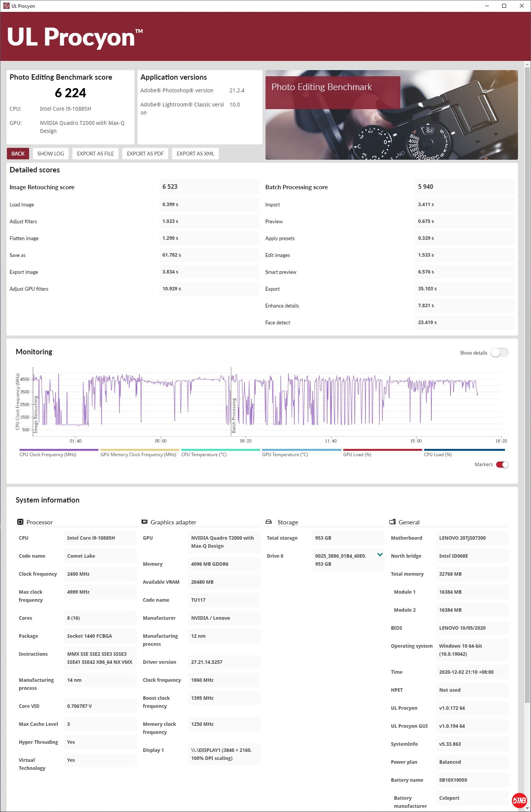Select the Photoshop version 21.2.4
The image size is (531, 812).
[237, 90]
